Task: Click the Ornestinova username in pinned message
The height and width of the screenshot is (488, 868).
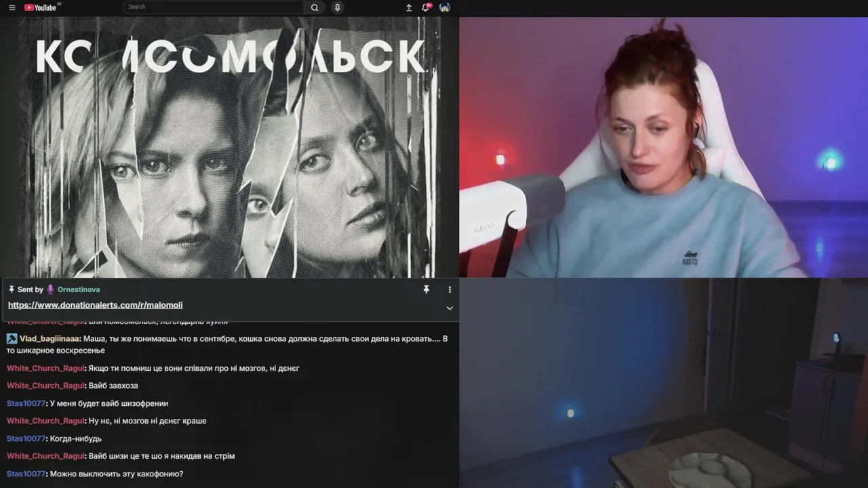Action: (x=79, y=289)
